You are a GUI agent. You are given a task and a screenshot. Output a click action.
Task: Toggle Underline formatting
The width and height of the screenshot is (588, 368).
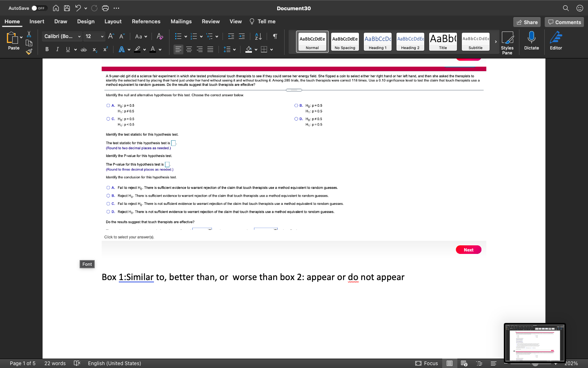pyautogui.click(x=68, y=49)
